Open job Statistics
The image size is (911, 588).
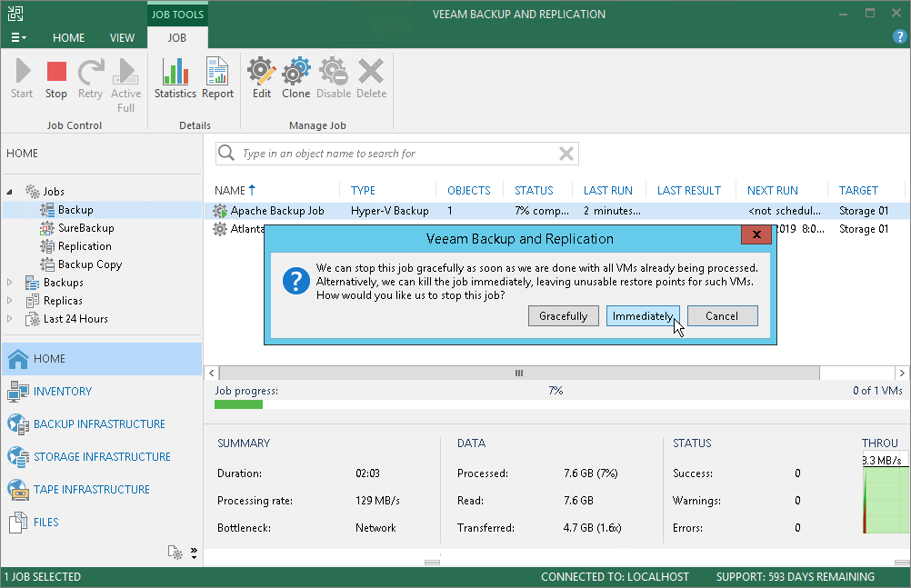click(175, 78)
